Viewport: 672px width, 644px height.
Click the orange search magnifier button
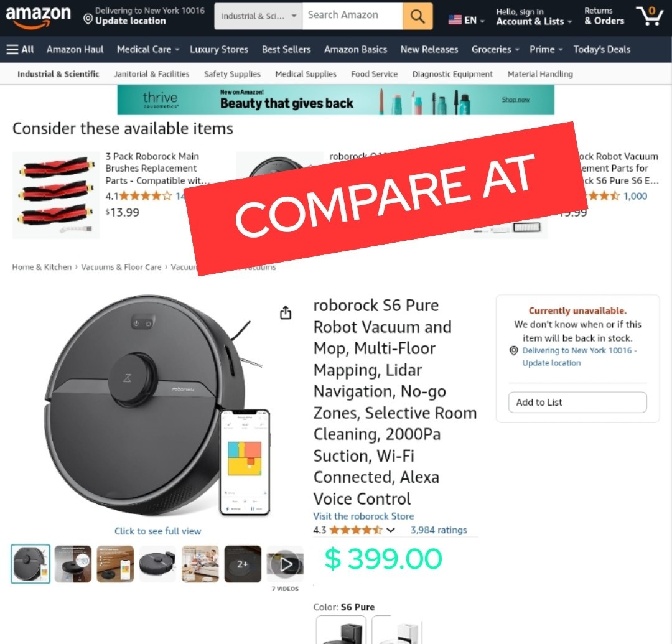click(x=417, y=16)
